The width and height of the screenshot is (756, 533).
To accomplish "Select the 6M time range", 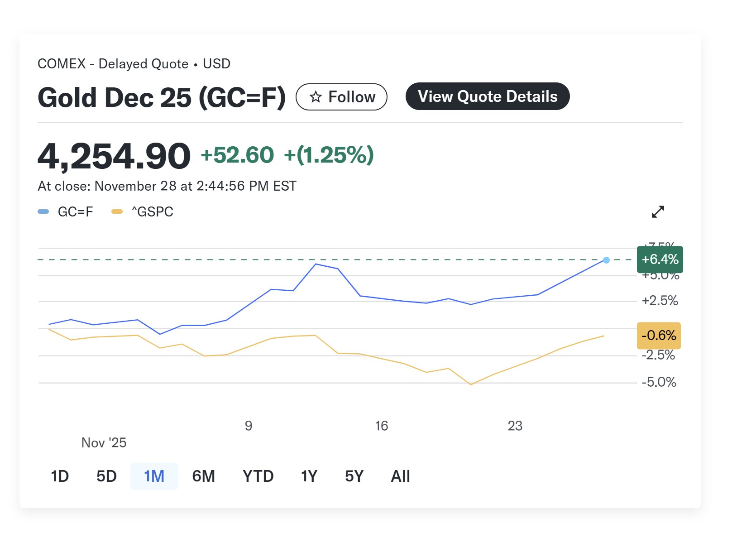I will pyautogui.click(x=204, y=476).
